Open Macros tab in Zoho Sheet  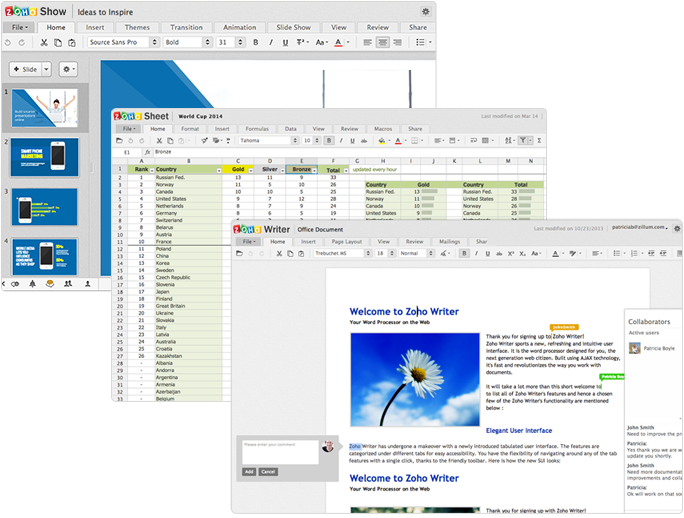(383, 129)
